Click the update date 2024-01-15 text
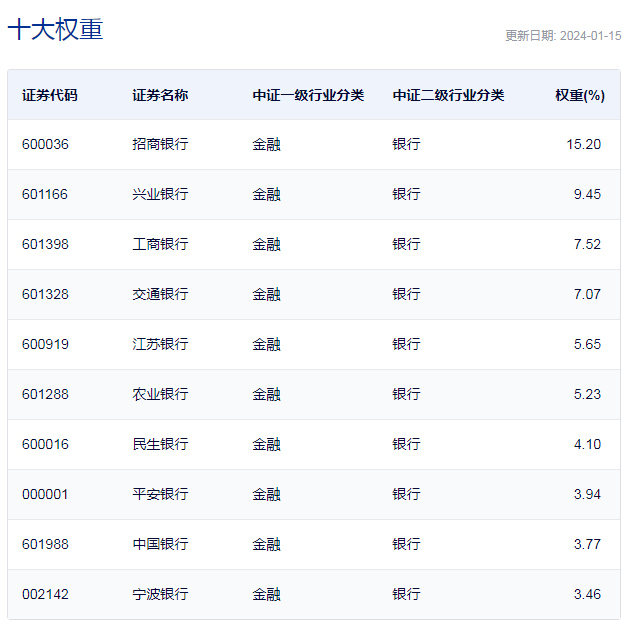The width and height of the screenshot is (628, 626). point(563,36)
